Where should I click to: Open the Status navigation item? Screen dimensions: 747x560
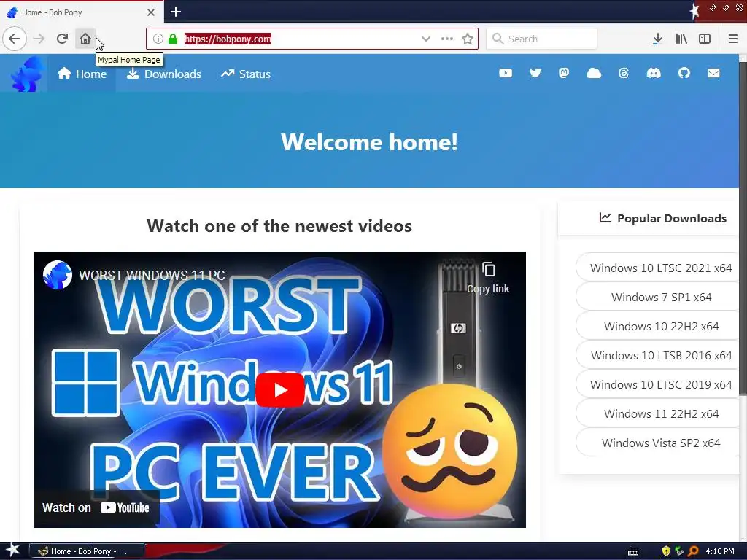(x=246, y=74)
